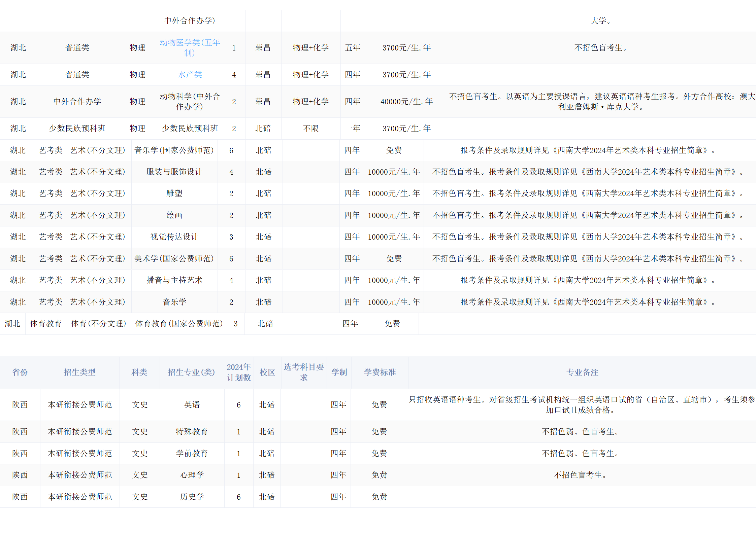
Task: Click the 少数民族预科班 row for 湖北
Action: click(x=190, y=128)
